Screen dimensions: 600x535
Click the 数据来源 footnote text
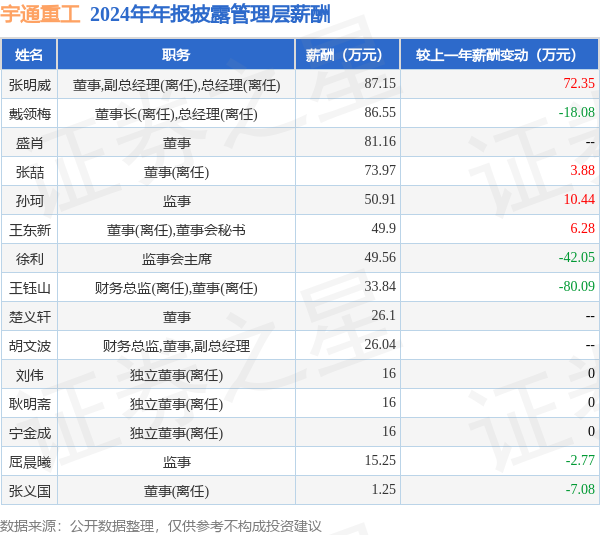tap(161, 526)
